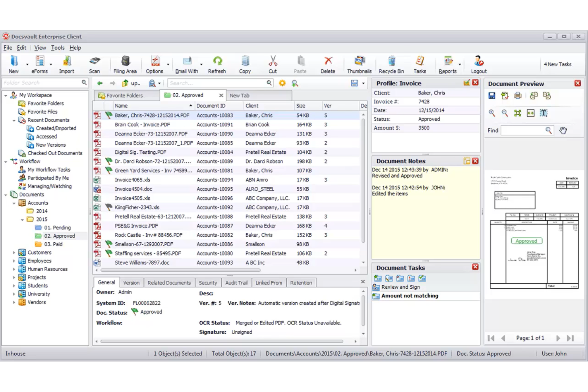The width and height of the screenshot is (588, 392).
Task: Expand the Vendors cabinet
Action: 14,302
